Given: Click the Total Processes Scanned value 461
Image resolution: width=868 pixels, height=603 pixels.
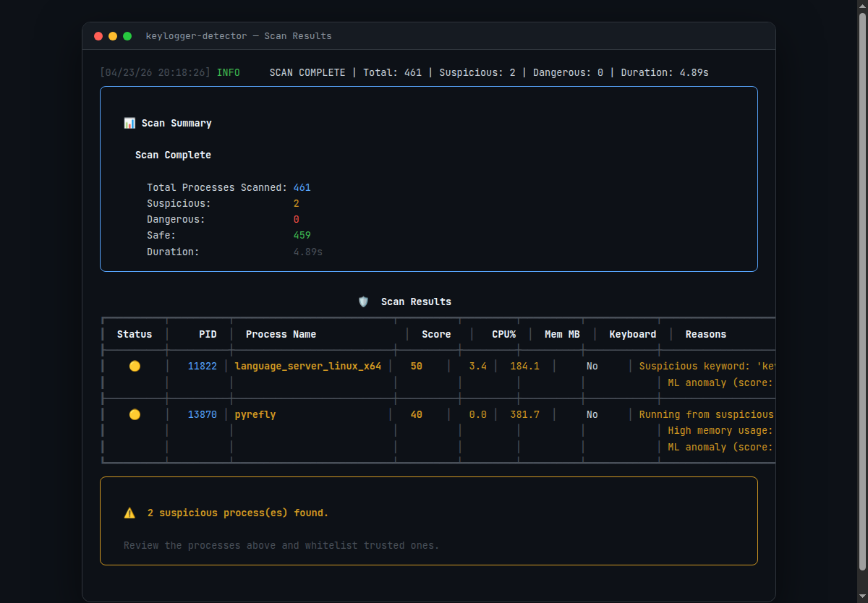Looking at the screenshot, I should pos(302,187).
